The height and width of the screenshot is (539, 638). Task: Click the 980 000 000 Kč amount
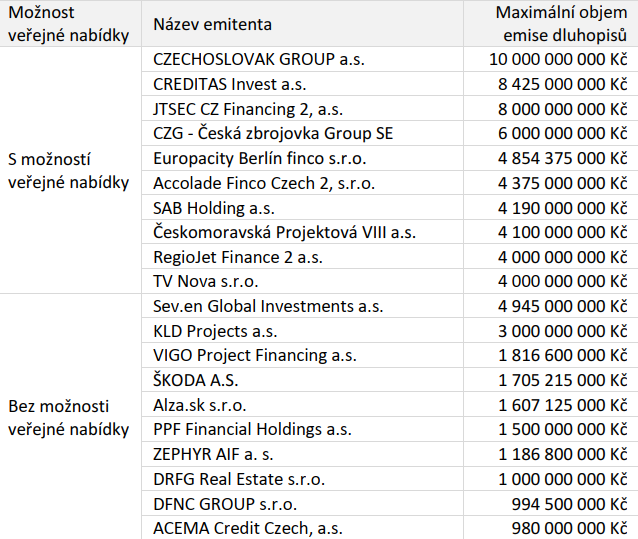[568, 528]
